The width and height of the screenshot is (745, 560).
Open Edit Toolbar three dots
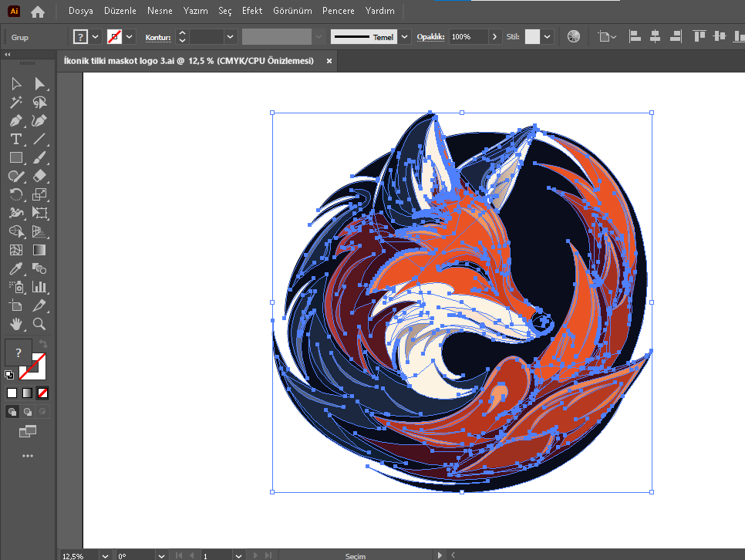click(28, 456)
